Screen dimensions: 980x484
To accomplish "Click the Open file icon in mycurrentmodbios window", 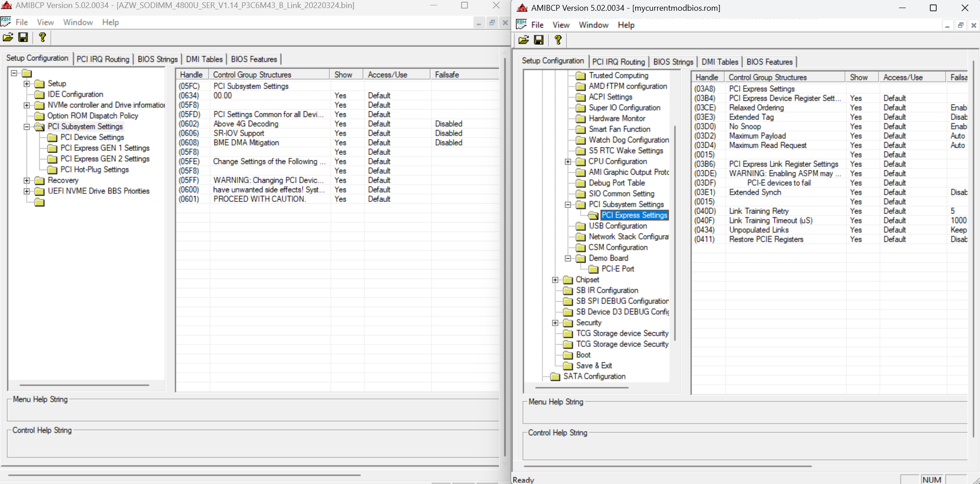I will [524, 40].
